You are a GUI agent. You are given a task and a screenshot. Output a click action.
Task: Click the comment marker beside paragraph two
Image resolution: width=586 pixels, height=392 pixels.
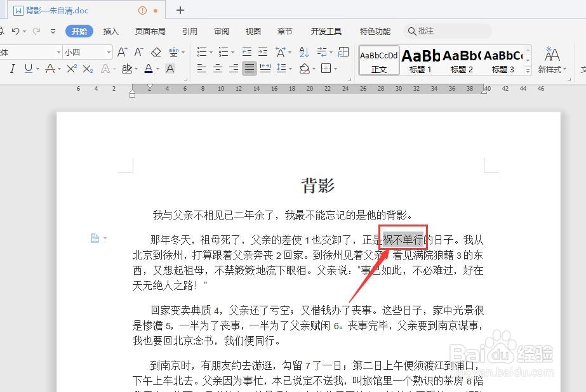(x=97, y=237)
